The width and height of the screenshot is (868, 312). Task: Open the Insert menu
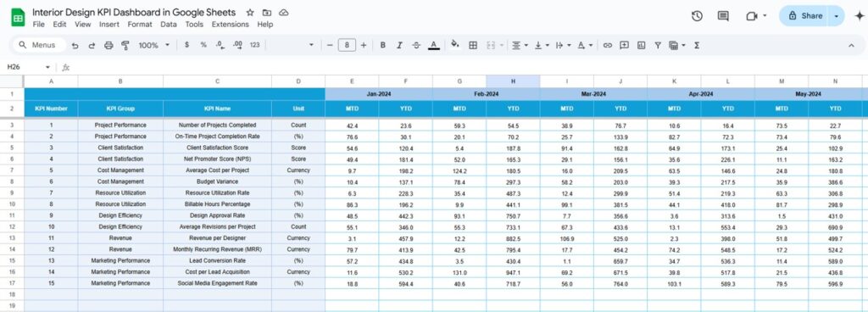click(109, 25)
